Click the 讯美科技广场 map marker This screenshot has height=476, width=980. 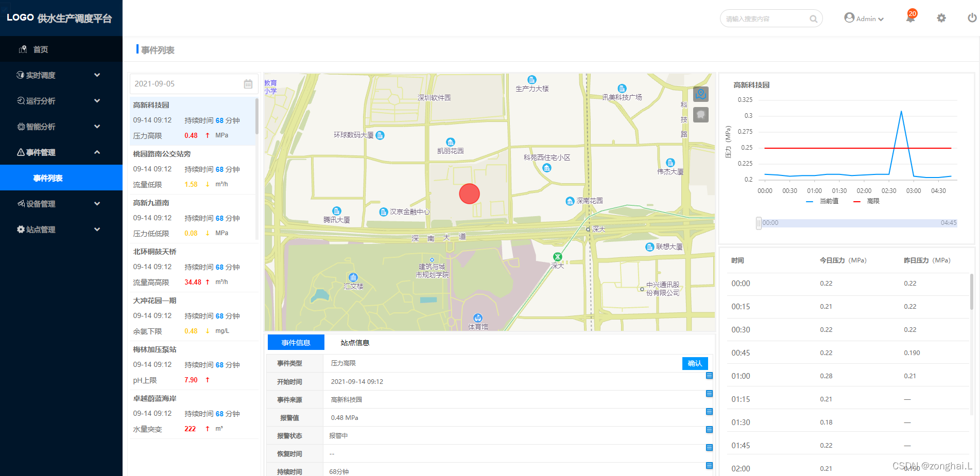pos(622,89)
